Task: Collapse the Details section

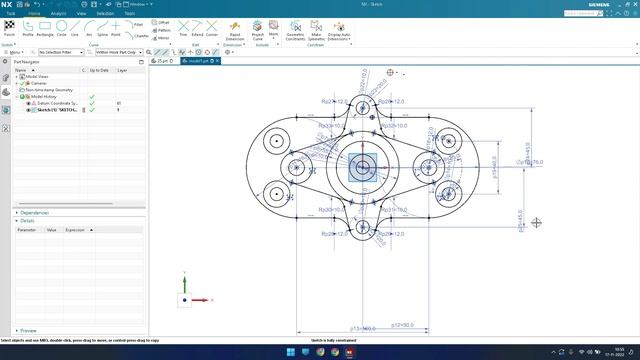Action: (x=17, y=221)
